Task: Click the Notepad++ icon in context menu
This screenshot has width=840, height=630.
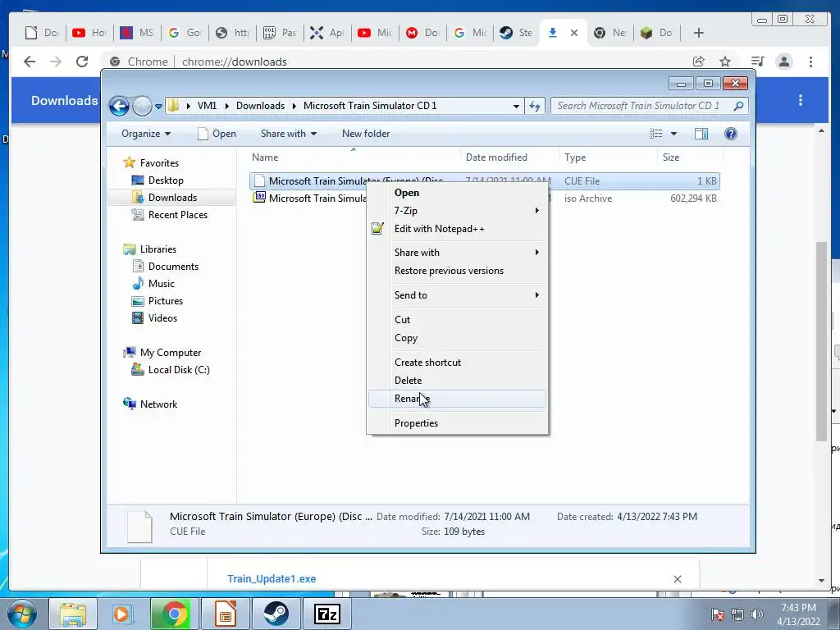Action: click(377, 229)
